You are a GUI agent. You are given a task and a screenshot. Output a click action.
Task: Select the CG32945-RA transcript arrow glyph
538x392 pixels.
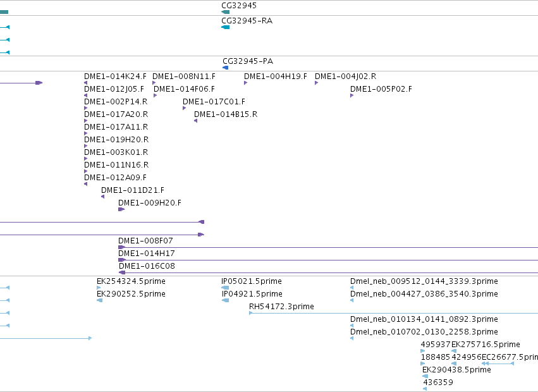(x=226, y=27)
